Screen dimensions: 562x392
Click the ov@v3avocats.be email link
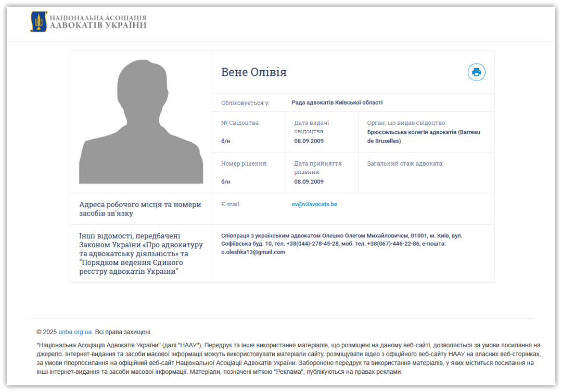tap(314, 204)
